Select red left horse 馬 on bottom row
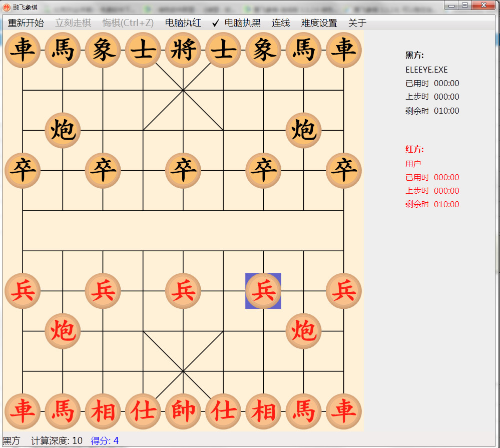The image size is (500, 448). coord(63,411)
